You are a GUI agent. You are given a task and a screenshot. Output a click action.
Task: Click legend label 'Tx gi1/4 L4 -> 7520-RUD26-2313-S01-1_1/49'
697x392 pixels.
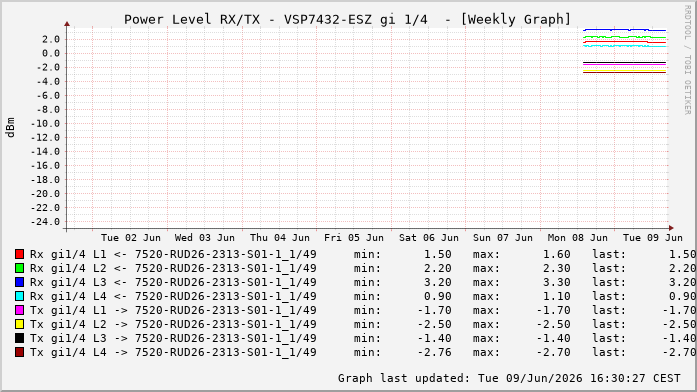pyautogui.click(x=173, y=352)
